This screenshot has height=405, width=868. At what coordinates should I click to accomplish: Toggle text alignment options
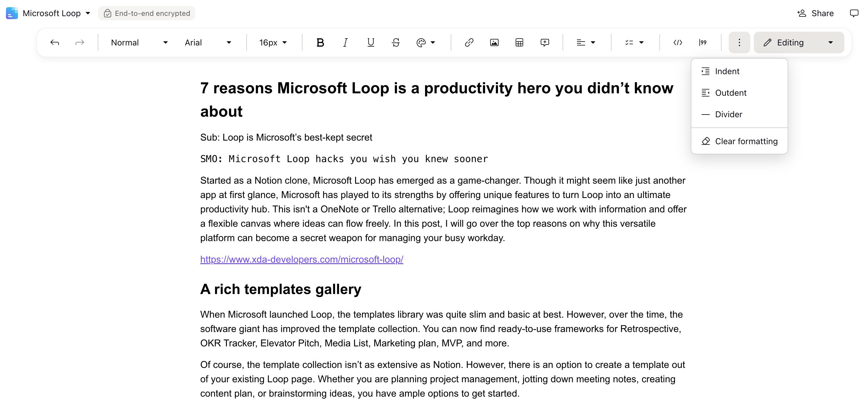tap(584, 42)
